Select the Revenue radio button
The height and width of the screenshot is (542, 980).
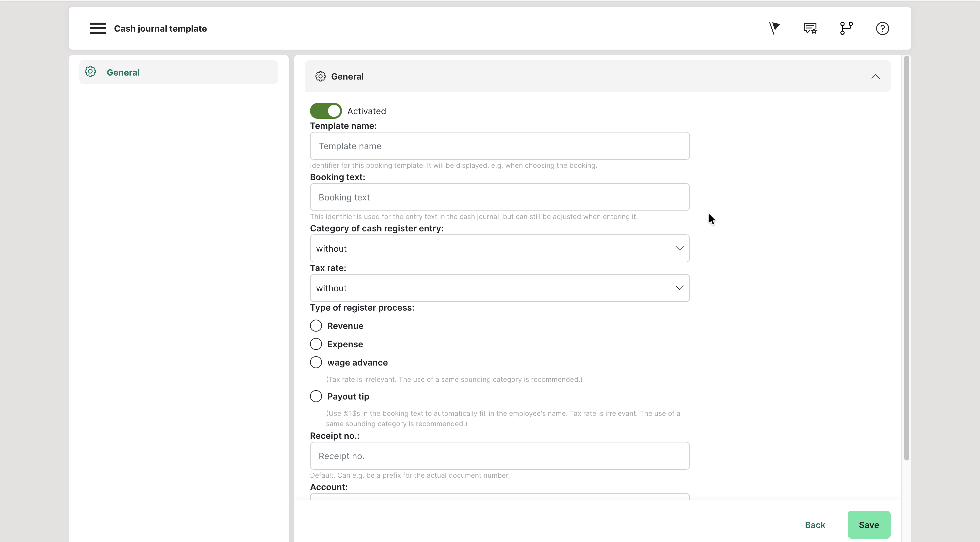(316, 326)
